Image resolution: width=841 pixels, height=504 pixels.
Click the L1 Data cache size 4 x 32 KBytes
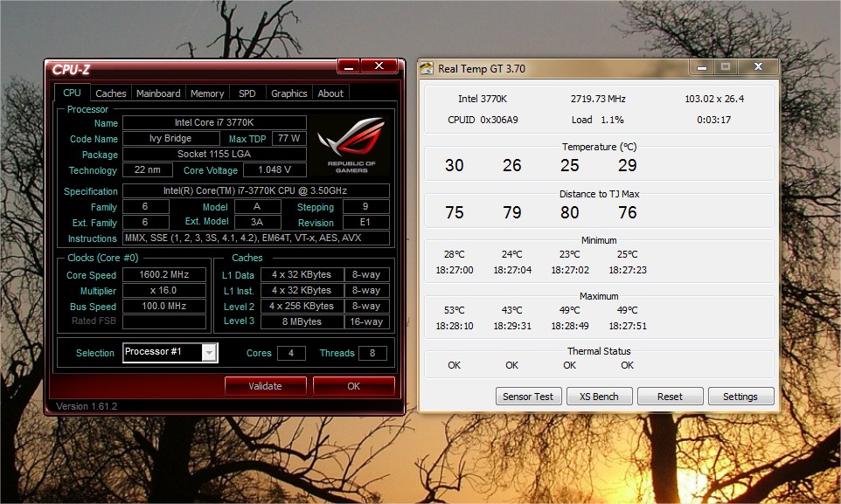(302, 274)
